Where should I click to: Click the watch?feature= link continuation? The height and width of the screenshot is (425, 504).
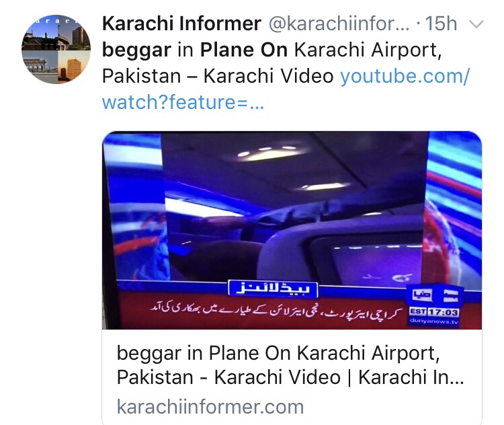[183, 102]
